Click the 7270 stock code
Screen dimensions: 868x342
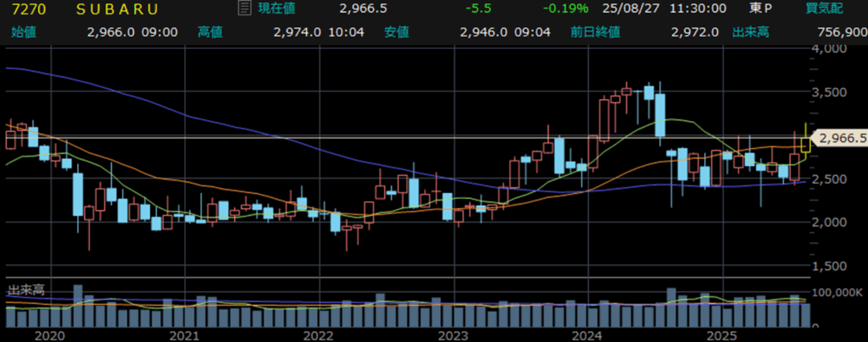[22, 8]
